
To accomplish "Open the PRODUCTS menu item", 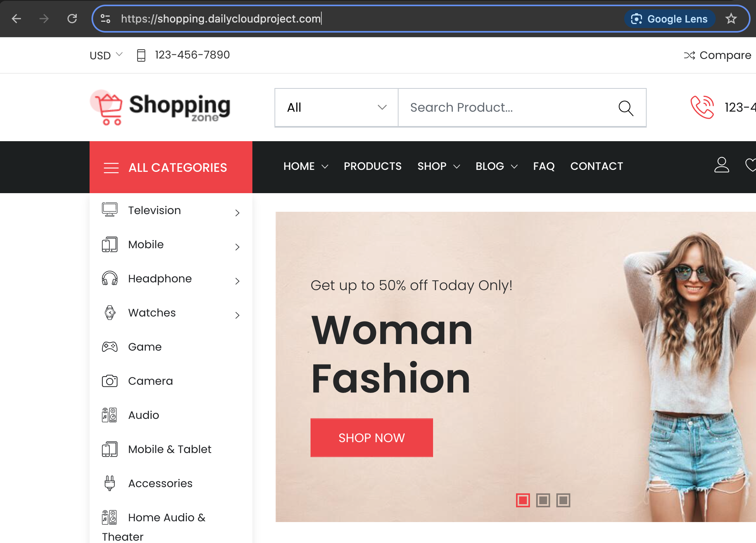I will (373, 166).
